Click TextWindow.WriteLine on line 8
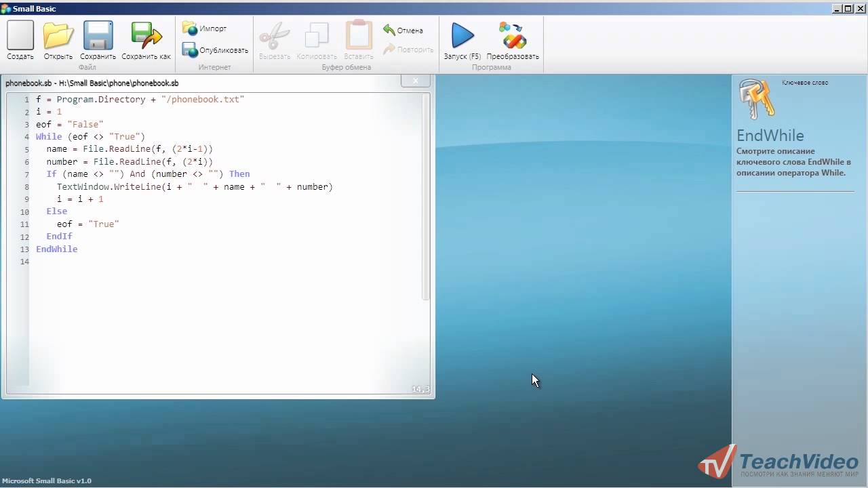The image size is (868, 488). point(108,186)
